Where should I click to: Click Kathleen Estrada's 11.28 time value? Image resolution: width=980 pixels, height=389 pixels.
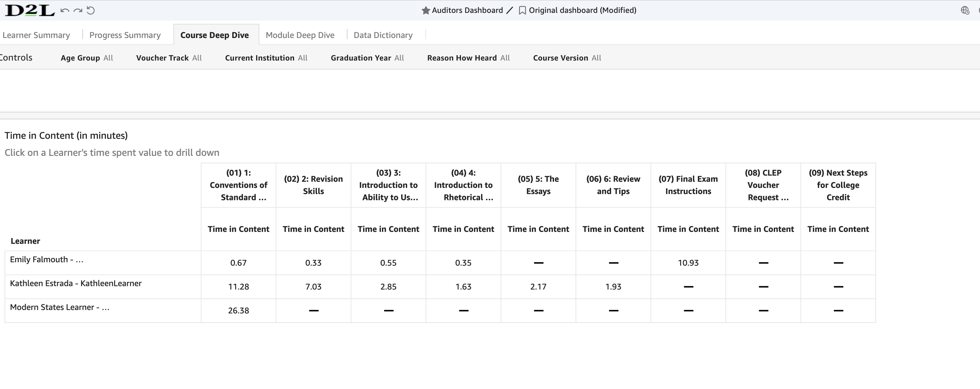238,287
